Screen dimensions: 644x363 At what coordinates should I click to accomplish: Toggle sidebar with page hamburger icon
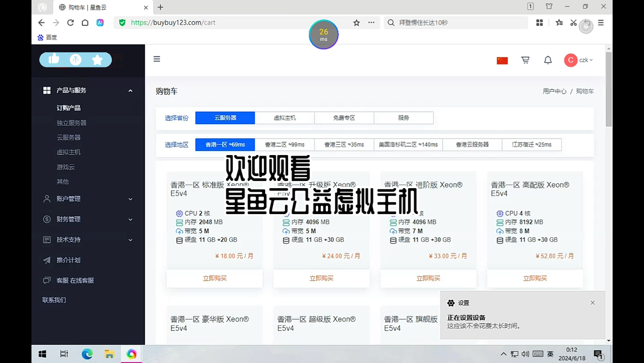157,59
